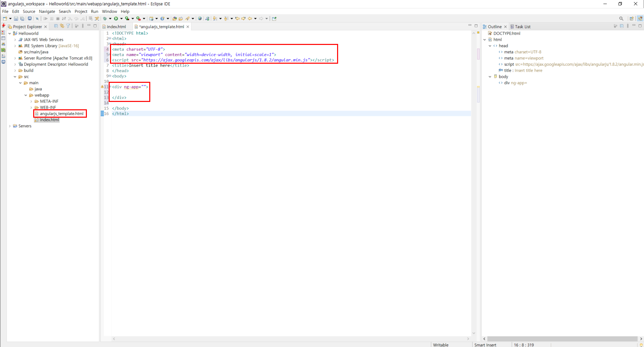Screen dimensions: 644x347
Task: Expand the META-INF folder node
Action: coord(31,102)
